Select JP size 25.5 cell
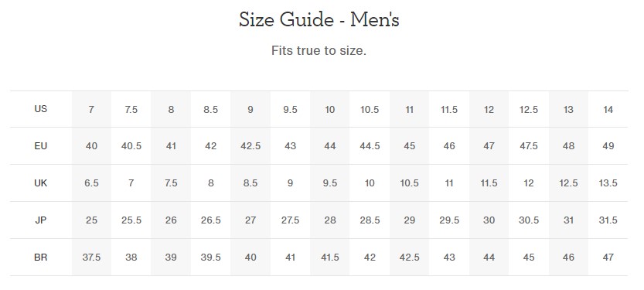Image resolution: width=644 pixels, height=290 pixels. [x=131, y=220]
